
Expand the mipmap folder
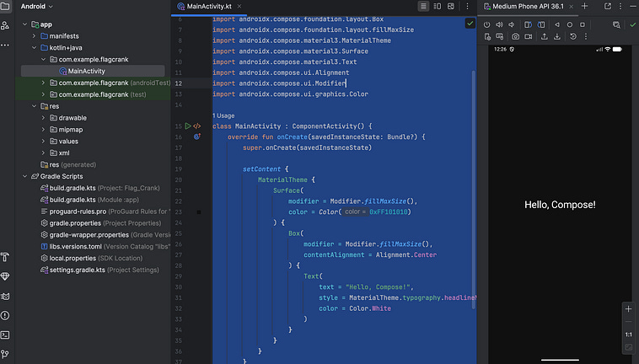tap(43, 130)
